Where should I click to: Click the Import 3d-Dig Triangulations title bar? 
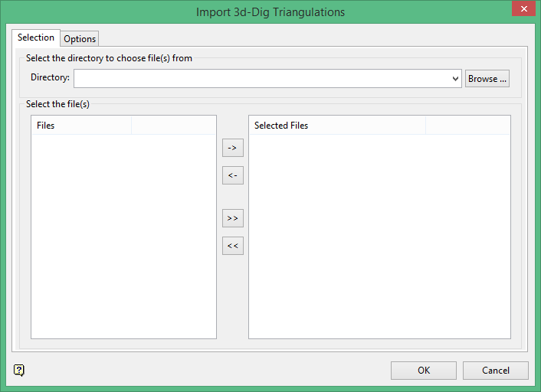(270, 11)
